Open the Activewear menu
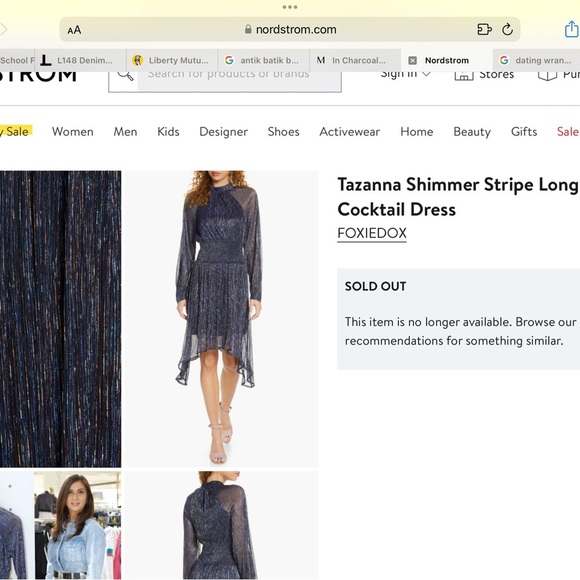The image size is (580, 580). coord(350,132)
